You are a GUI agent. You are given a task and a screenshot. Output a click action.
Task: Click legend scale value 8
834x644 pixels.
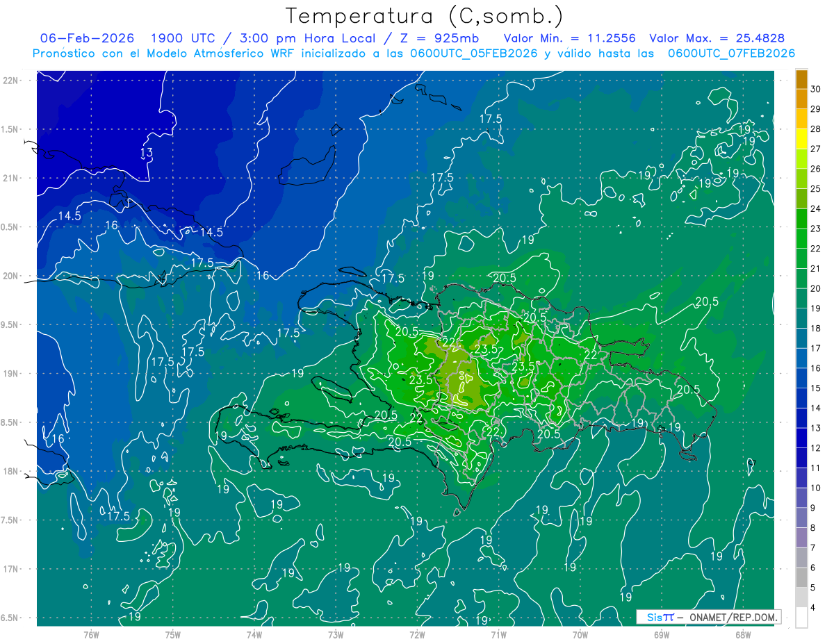[x=813, y=528]
